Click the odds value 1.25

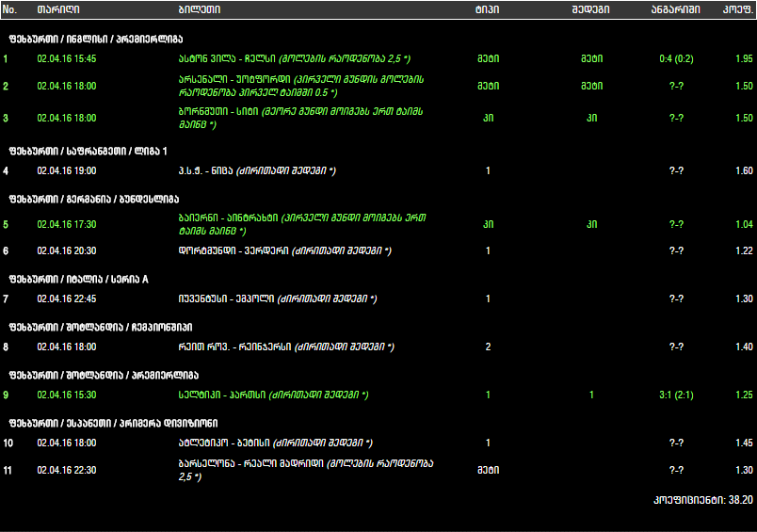coord(744,395)
